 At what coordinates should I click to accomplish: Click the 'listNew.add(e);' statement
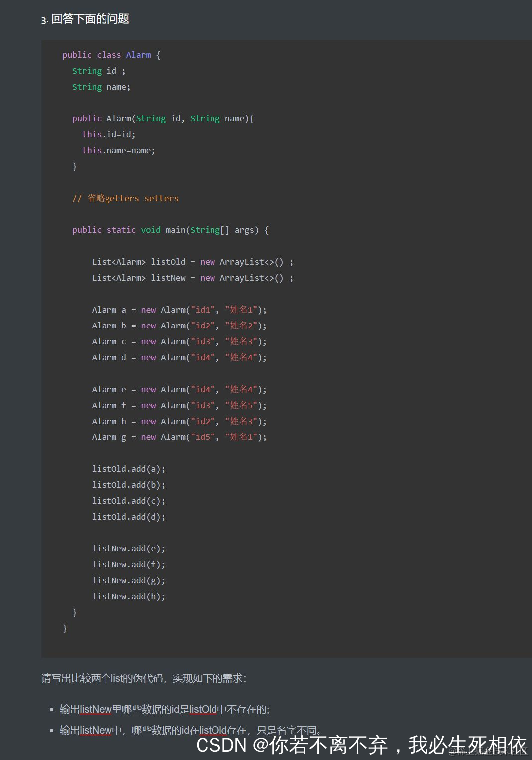click(129, 548)
